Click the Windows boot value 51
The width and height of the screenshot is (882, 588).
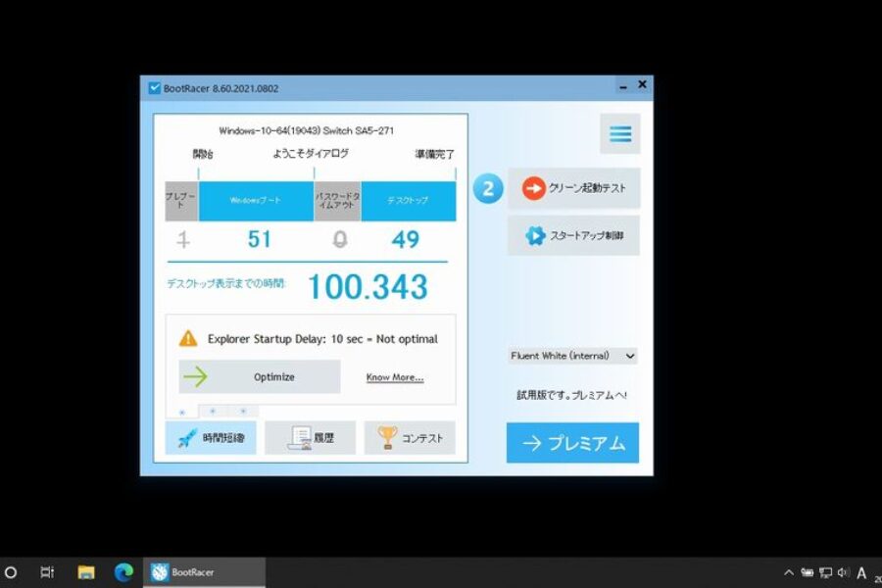259,240
